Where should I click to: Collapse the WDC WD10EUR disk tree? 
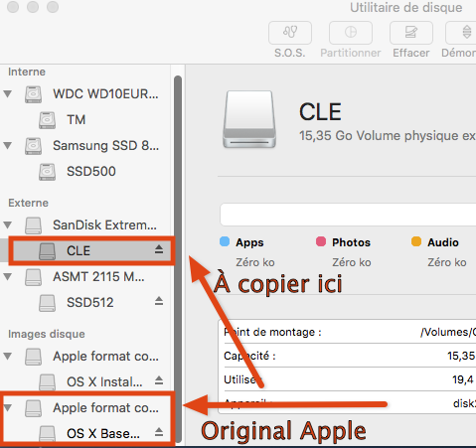(8, 94)
